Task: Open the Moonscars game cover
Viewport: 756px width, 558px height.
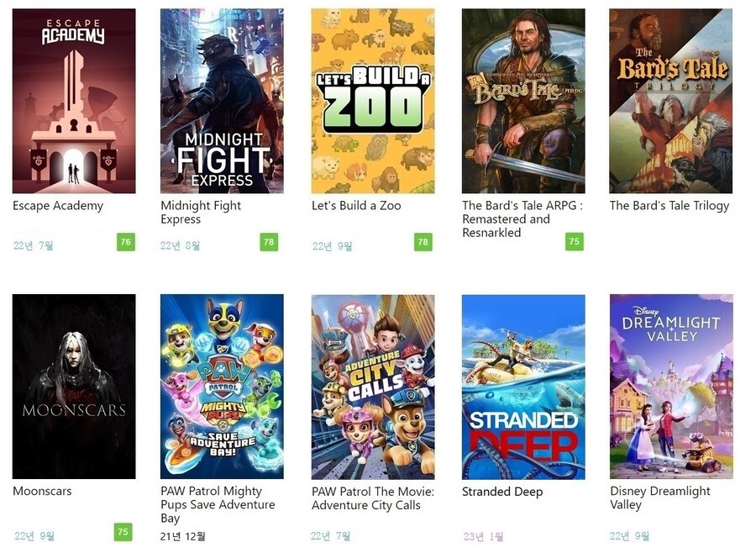Action: (74, 387)
